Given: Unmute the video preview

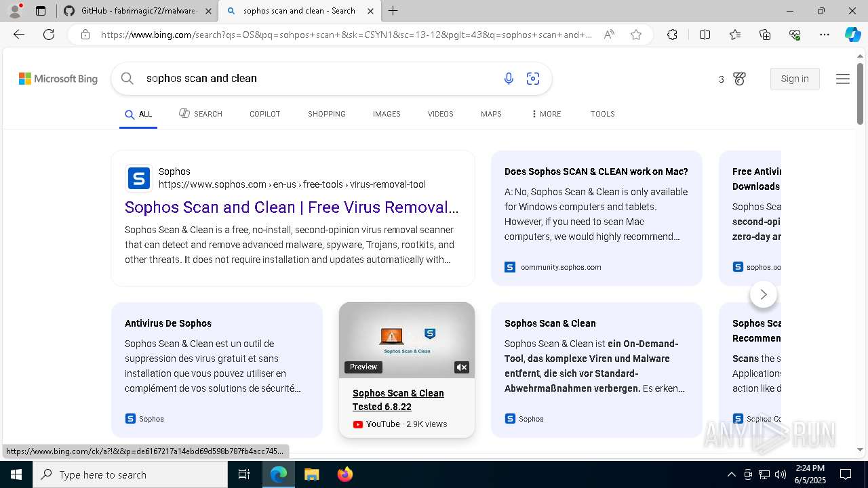Looking at the screenshot, I should click(462, 367).
